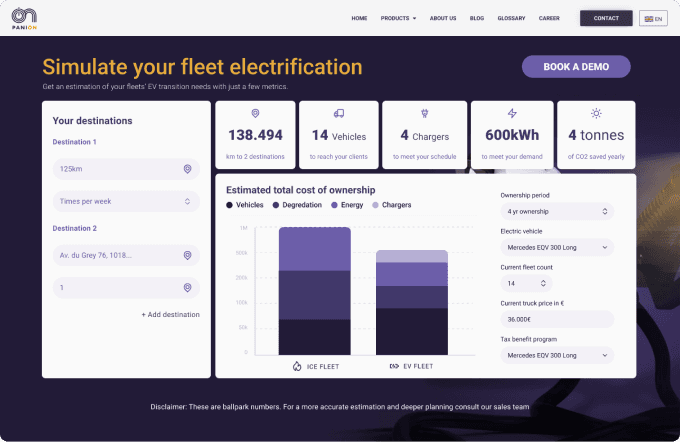
Task: Click the 14 Vehicles value
Action: [339, 135]
